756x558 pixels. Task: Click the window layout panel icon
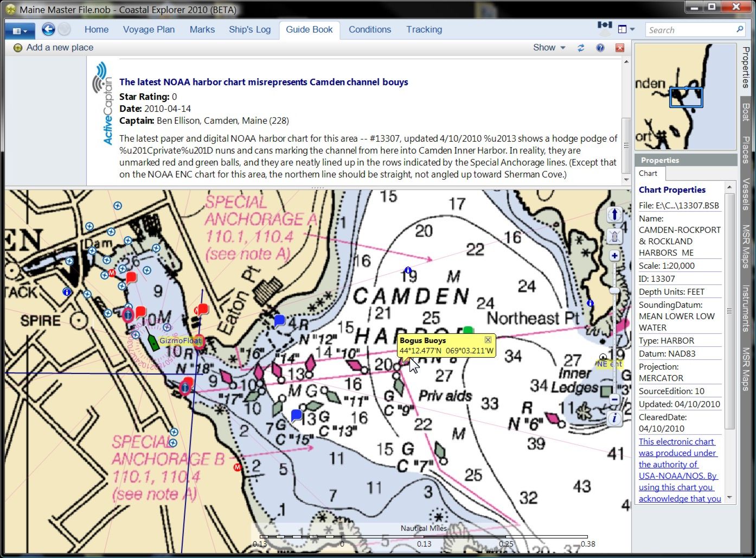coord(622,29)
